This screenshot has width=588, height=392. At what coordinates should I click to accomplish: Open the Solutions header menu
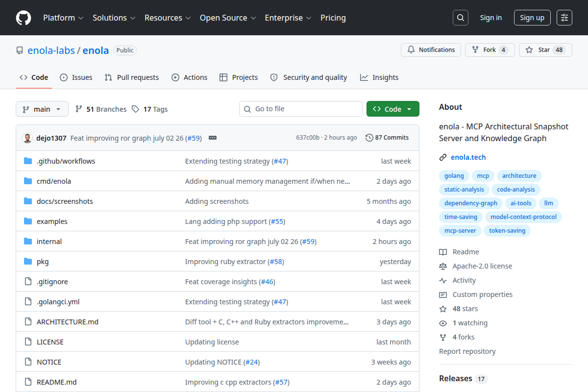(x=114, y=18)
